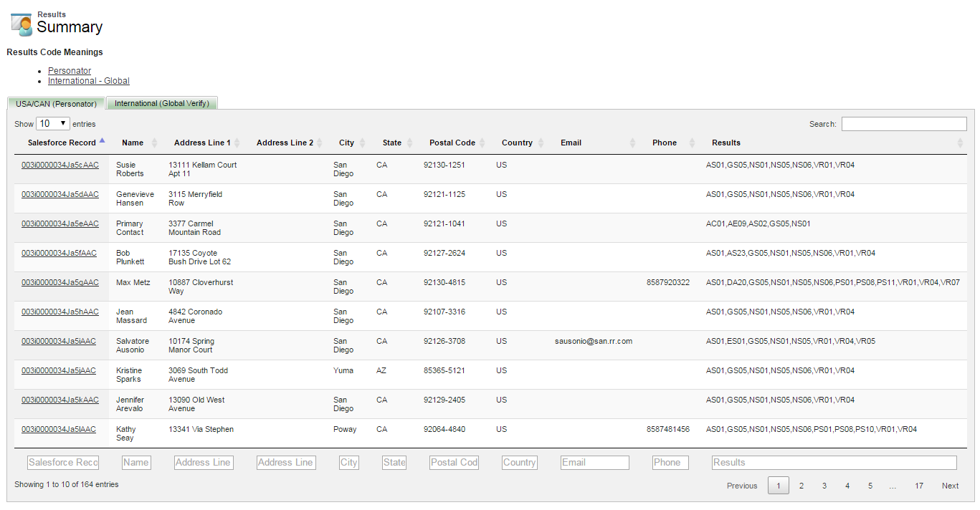Sort by Salesforce Record column arrow
Image resolution: width=980 pixels, height=510 pixels.
pos(102,142)
